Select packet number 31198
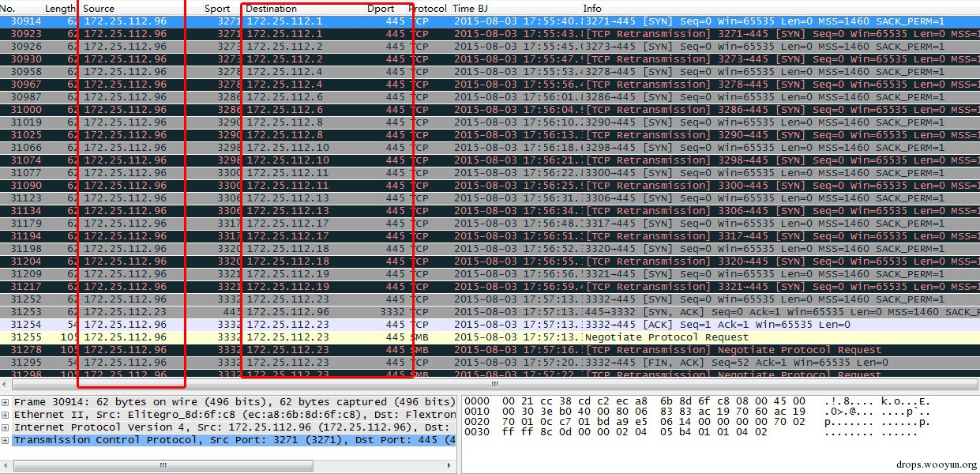980x474 pixels. click(x=490, y=249)
